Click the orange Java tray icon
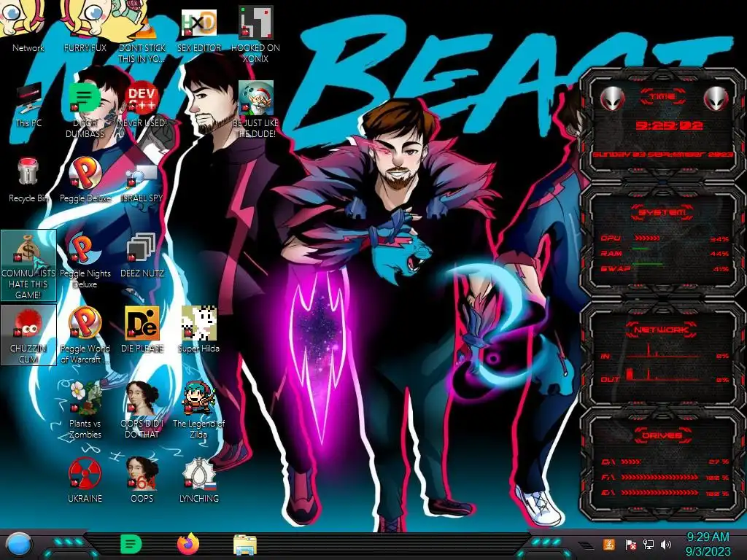The height and width of the screenshot is (560, 747). (608, 544)
